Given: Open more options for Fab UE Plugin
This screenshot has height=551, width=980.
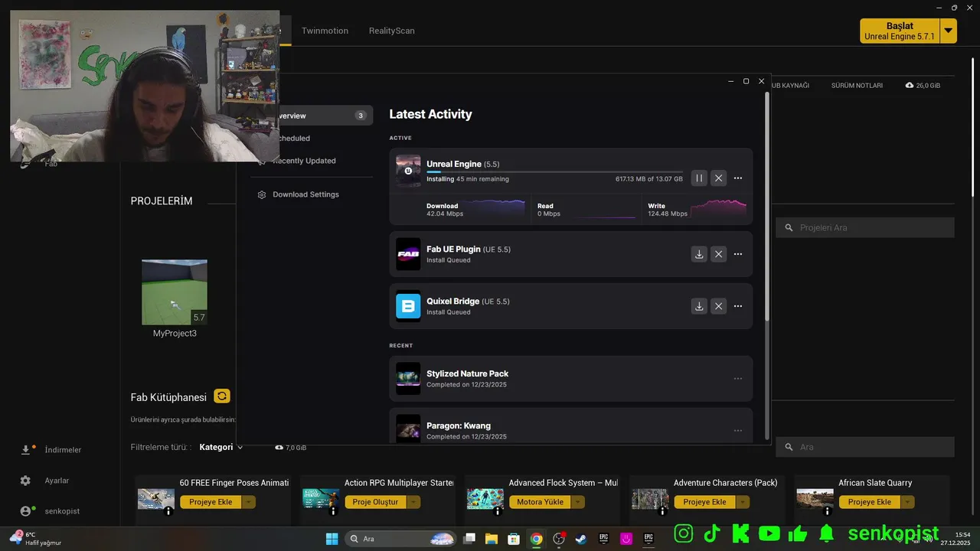Looking at the screenshot, I should pos(738,254).
